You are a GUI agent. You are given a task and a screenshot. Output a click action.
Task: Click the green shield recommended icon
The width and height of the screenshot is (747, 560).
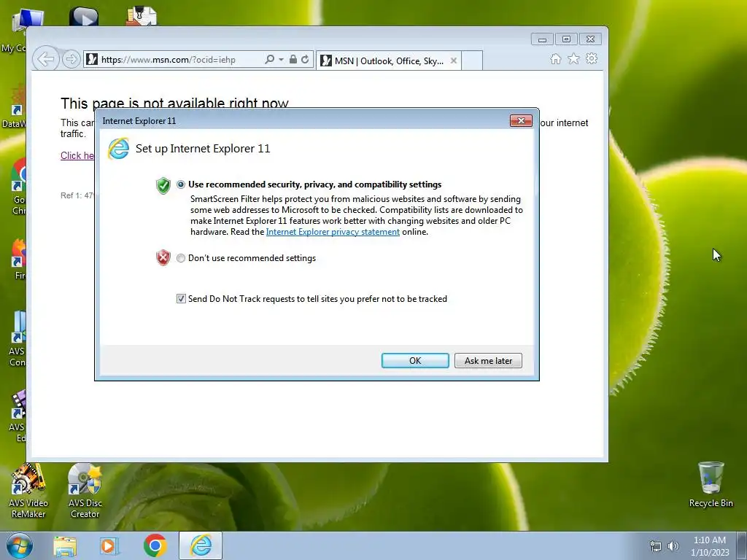pyautogui.click(x=163, y=185)
